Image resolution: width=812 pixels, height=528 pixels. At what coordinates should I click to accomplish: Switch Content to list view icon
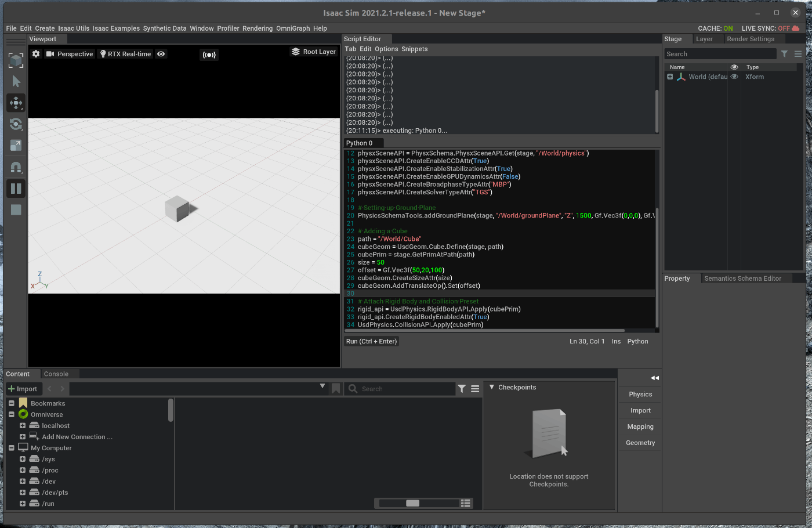(x=466, y=503)
